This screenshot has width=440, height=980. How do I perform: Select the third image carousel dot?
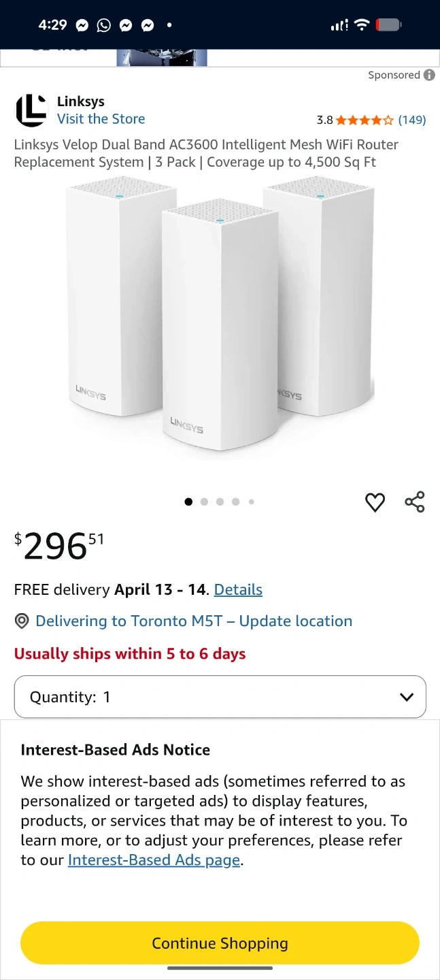tap(220, 502)
